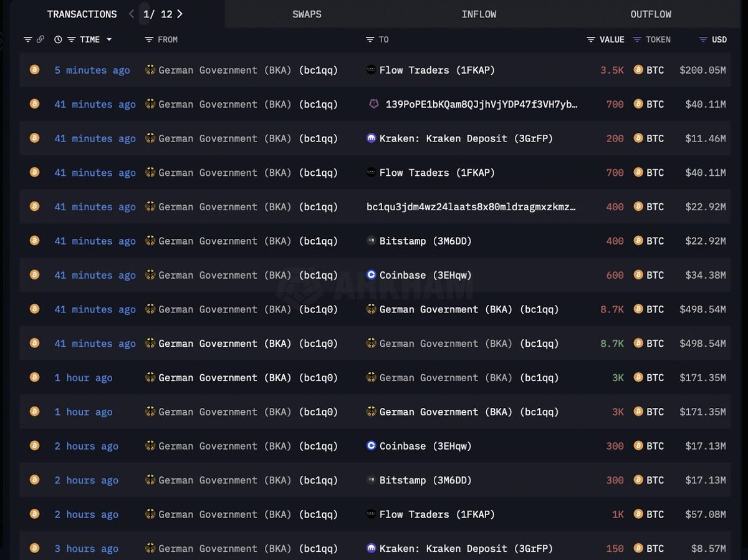Switch to the OUTFLOW tab
This screenshot has height=560, width=748.
tap(651, 14)
